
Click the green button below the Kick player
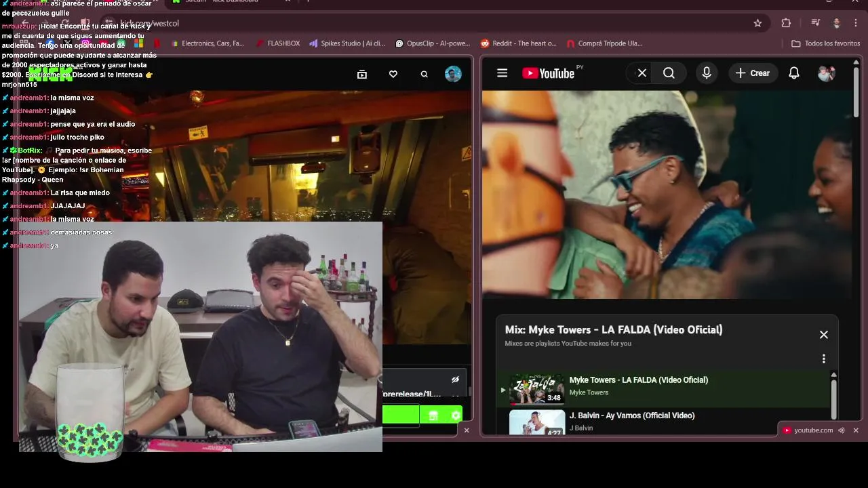(x=401, y=415)
